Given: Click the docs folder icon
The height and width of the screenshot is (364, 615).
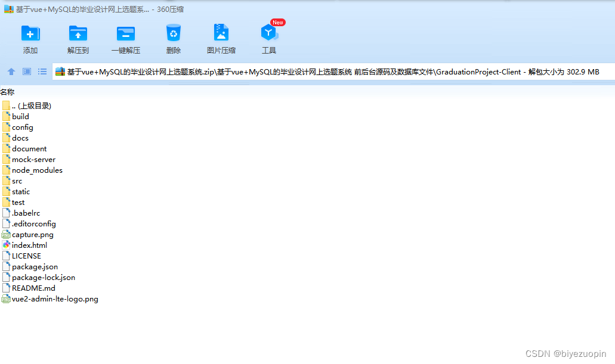Looking at the screenshot, I should point(6,138).
